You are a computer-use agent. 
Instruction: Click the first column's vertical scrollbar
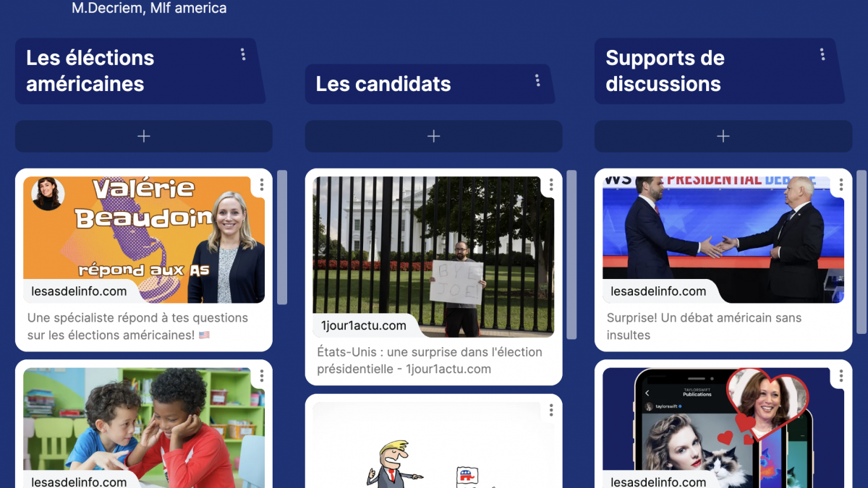click(282, 237)
